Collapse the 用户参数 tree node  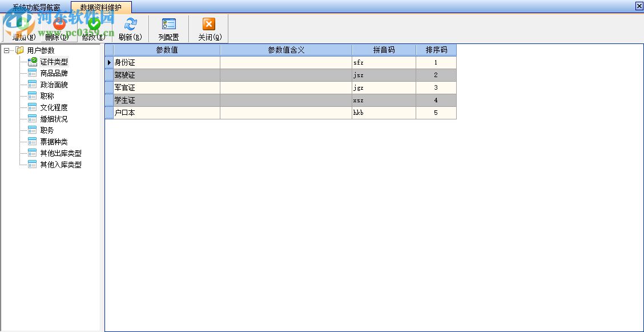click(x=6, y=50)
